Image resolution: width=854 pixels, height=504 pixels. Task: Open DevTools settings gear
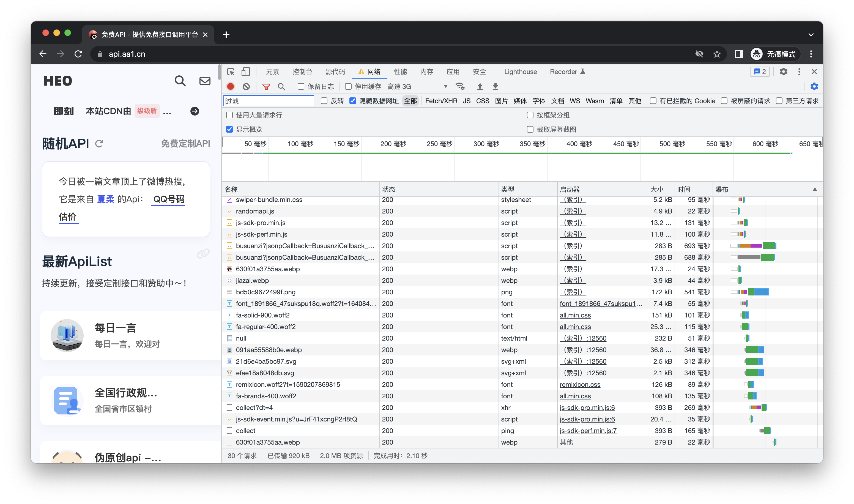783,72
